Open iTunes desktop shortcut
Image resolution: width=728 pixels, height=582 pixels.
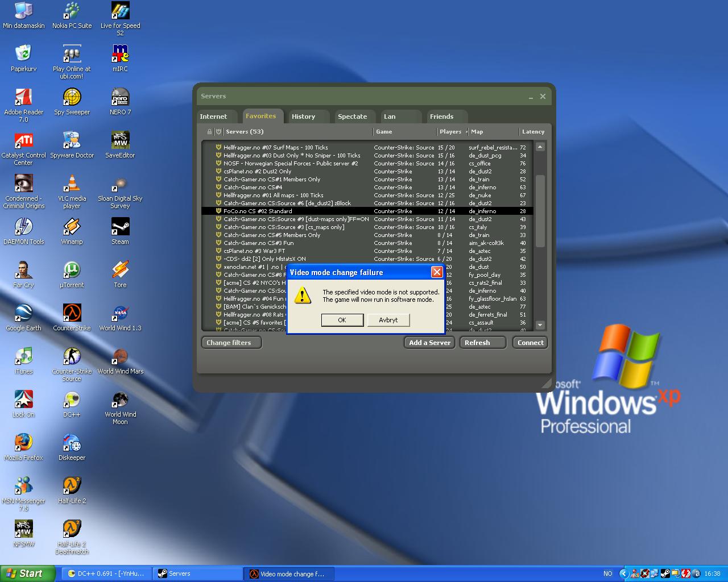coord(23,361)
